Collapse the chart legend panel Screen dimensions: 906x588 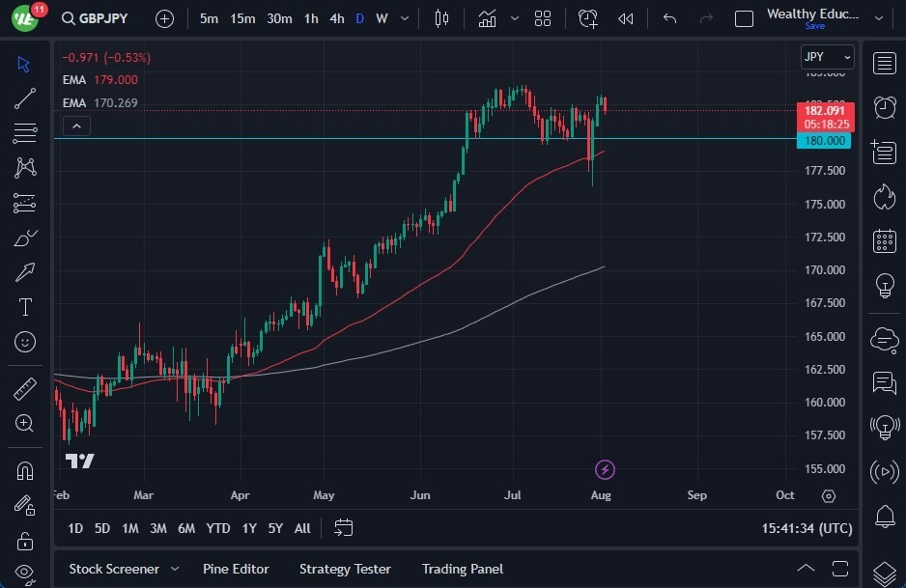(76, 126)
